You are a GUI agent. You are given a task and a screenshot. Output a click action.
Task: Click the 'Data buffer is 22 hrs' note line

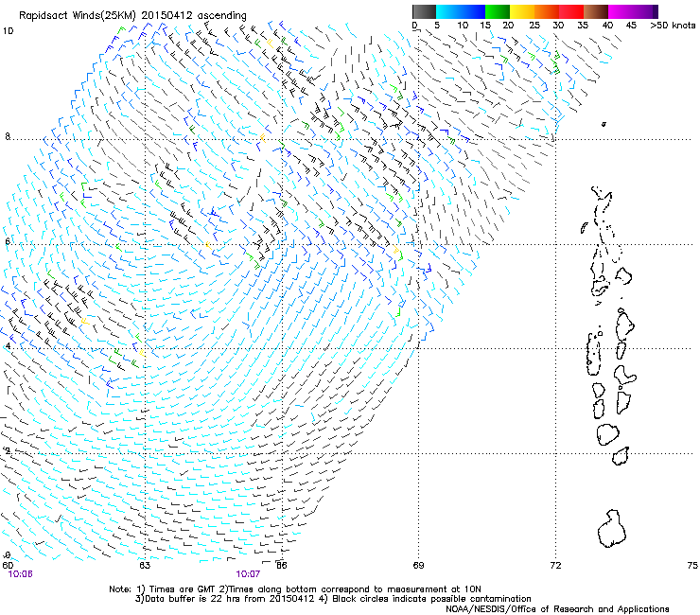pyautogui.click(x=333, y=599)
